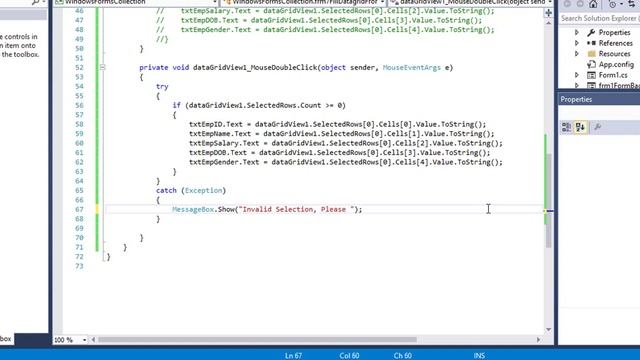
Task: Click the Form1.cs form icon
Action: pyautogui.click(x=591, y=75)
